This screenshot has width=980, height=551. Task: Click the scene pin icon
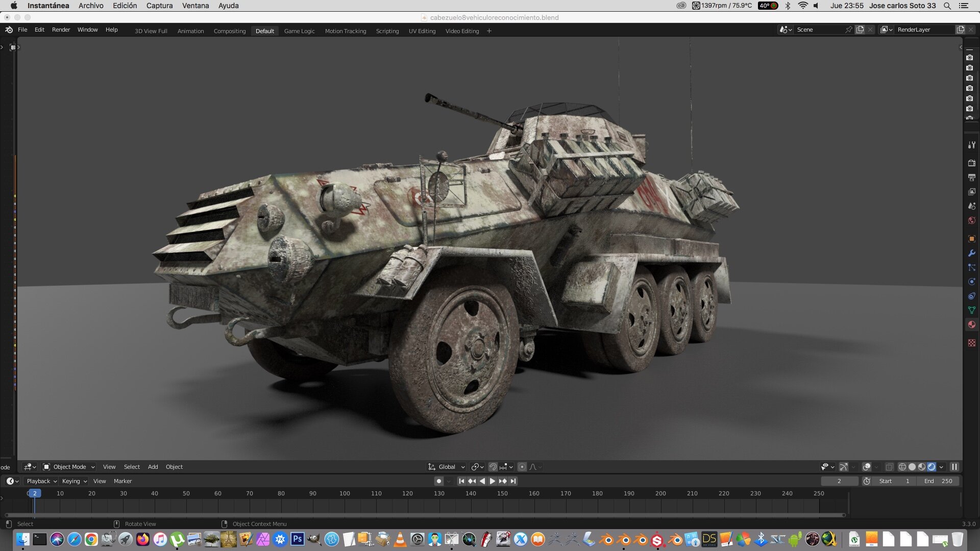849,30
